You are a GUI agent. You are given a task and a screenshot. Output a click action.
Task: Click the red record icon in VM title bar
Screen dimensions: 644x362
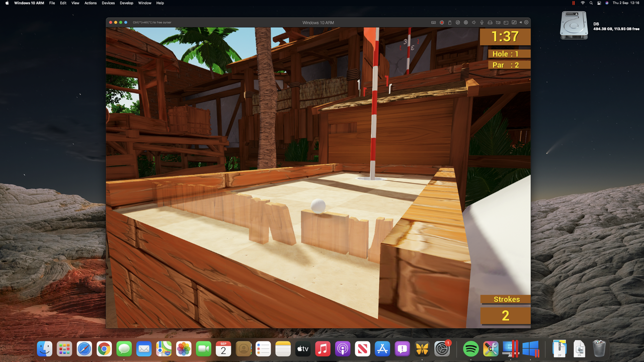(x=442, y=23)
